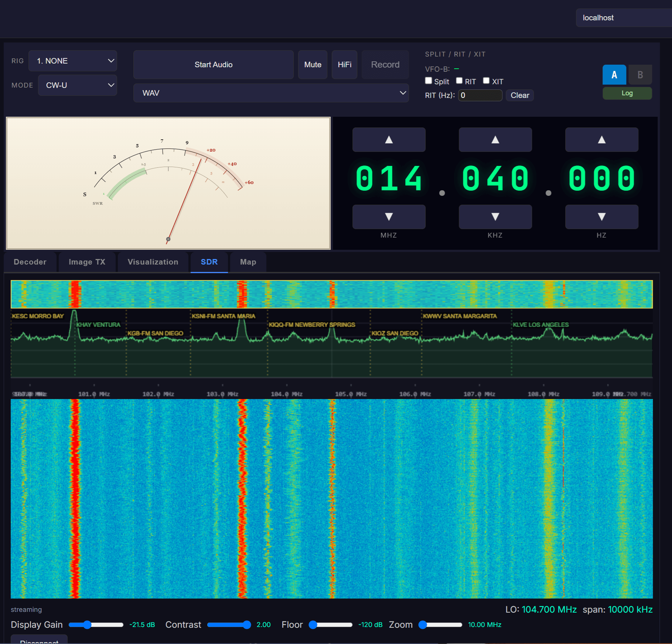The image size is (672, 644).
Task: Click the Disconnect button
Action: pyautogui.click(x=39, y=640)
